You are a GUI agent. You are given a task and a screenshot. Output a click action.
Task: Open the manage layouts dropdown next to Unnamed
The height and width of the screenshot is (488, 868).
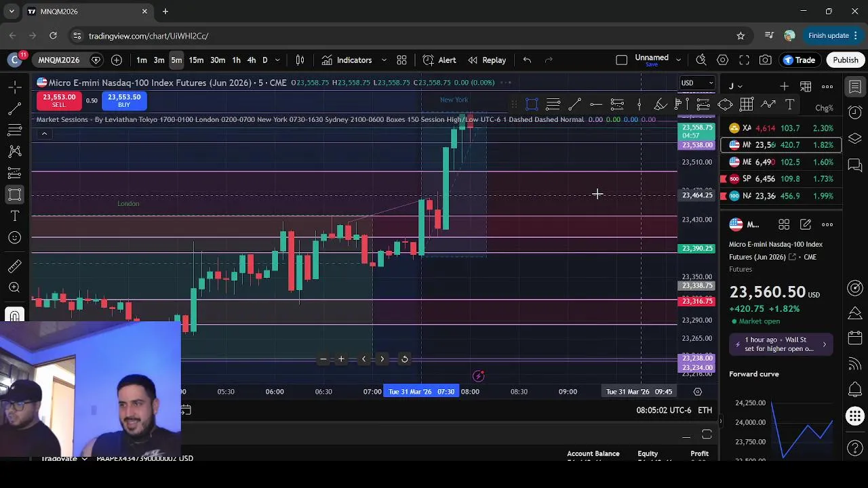pyautogui.click(x=678, y=60)
